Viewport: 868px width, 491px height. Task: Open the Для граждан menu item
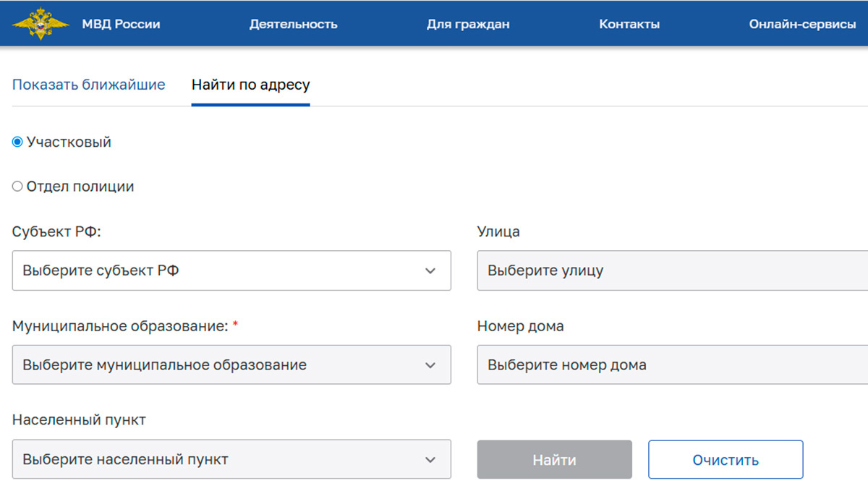[x=467, y=23]
